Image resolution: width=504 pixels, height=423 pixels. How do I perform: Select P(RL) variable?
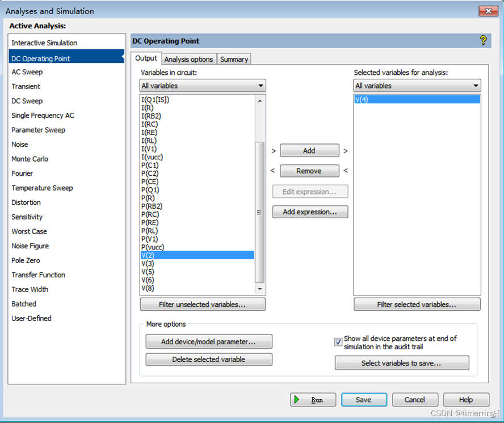(x=198, y=231)
